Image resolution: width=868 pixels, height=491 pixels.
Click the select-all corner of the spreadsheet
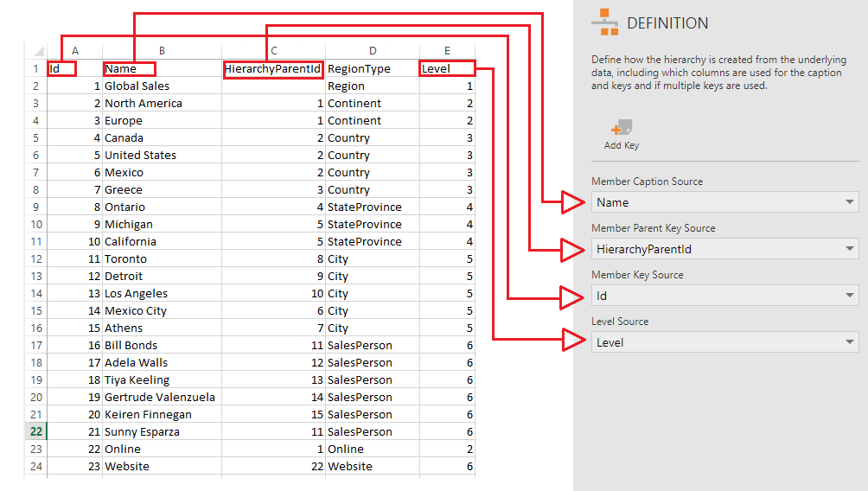pyautogui.click(x=36, y=51)
